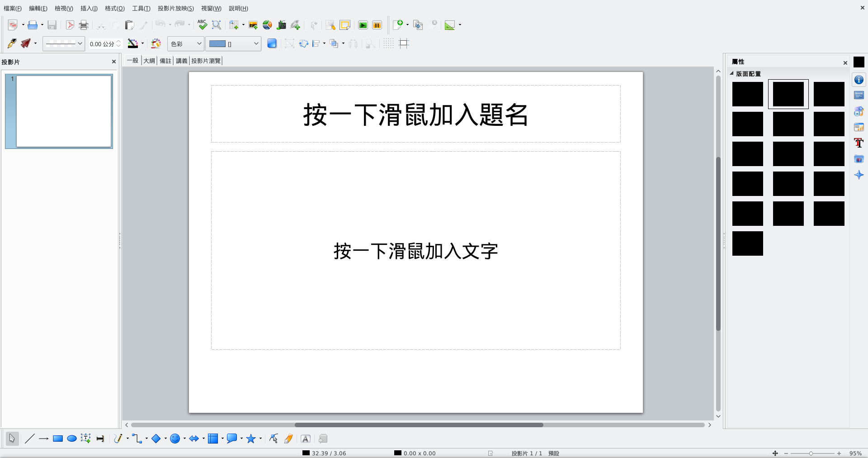
Task: Click the Insert Text Box tool
Action: [85, 439]
